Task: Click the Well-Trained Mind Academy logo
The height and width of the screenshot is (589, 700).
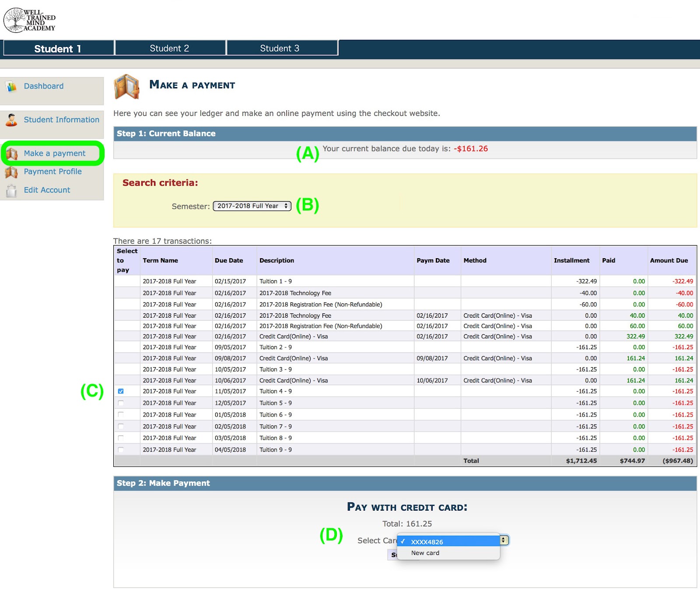Action: tap(29, 20)
